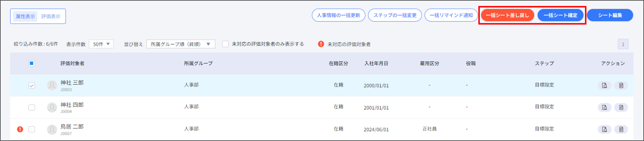
Task: Click the preview icon for 神社 四郎
Action: [x=605, y=107]
